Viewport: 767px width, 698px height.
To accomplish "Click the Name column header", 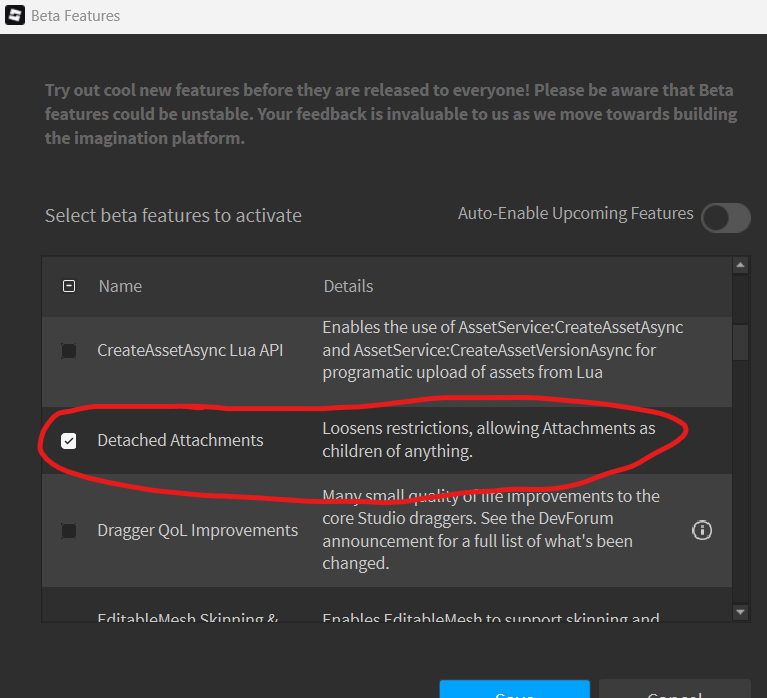I will coord(120,286).
